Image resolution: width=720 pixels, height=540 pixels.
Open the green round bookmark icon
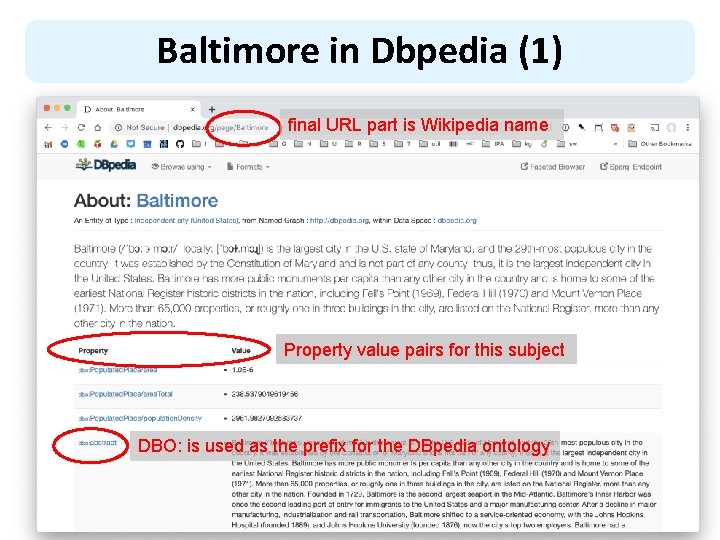(81, 144)
